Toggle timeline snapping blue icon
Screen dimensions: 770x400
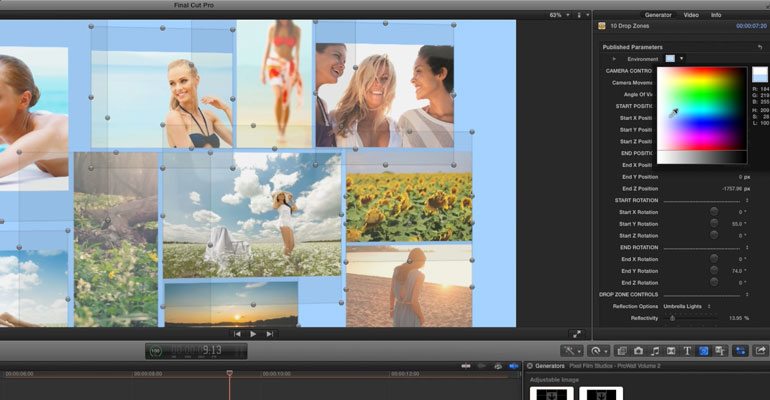[514, 366]
